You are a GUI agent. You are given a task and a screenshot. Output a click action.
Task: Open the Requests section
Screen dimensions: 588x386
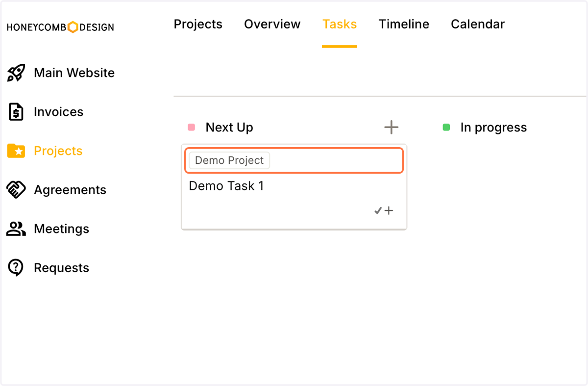[61, 268]
